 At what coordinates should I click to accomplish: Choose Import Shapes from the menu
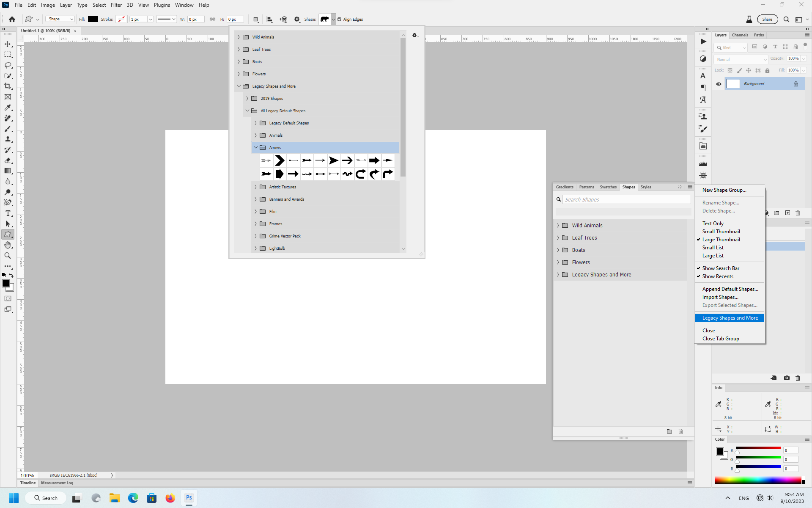click(x=720, y=297)
